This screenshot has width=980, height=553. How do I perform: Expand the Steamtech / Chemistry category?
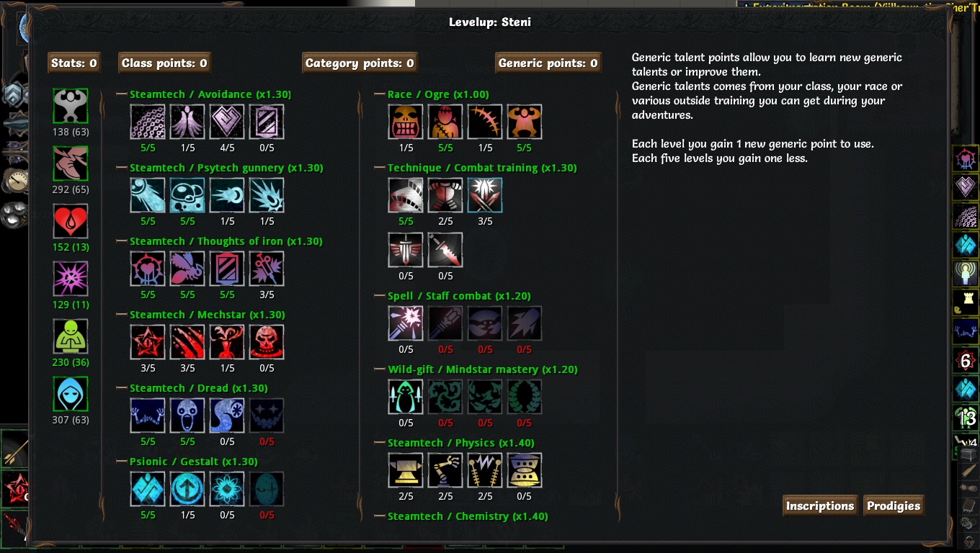[x=468, y=516]
